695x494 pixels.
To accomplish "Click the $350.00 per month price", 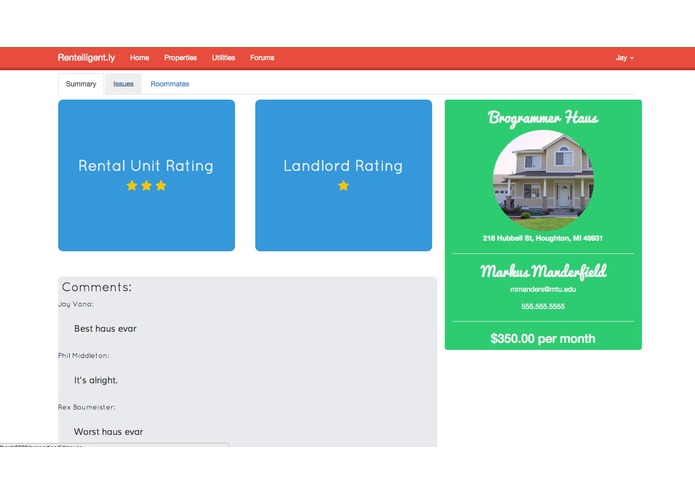I will pos(543,338).
